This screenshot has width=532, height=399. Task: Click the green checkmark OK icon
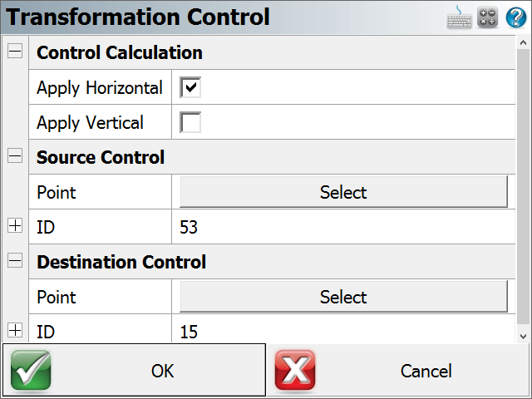(x=31, y=370)
